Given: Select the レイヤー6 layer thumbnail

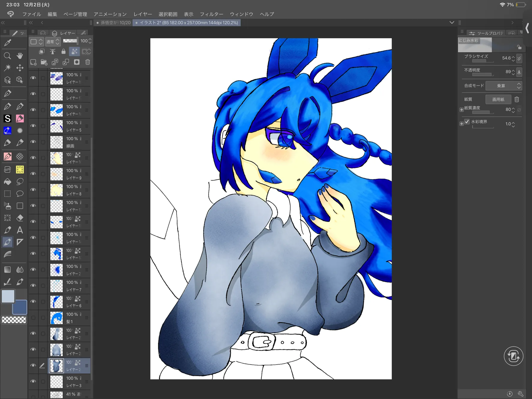Looking at the screenshot, I should (x=56, y=302).
